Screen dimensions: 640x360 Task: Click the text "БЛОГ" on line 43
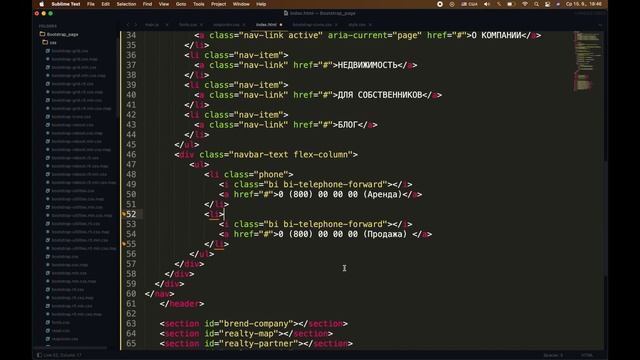(347, 125)
